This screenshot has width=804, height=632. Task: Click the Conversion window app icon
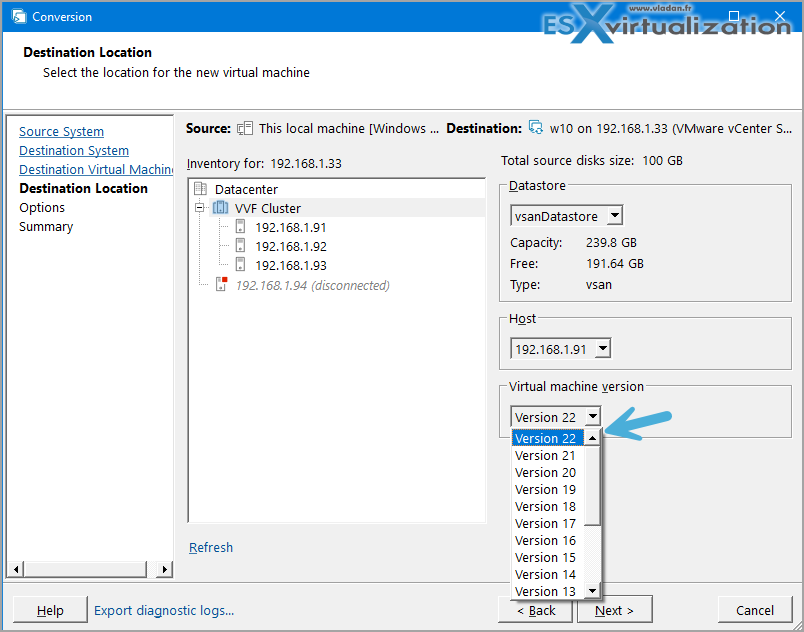19,16
